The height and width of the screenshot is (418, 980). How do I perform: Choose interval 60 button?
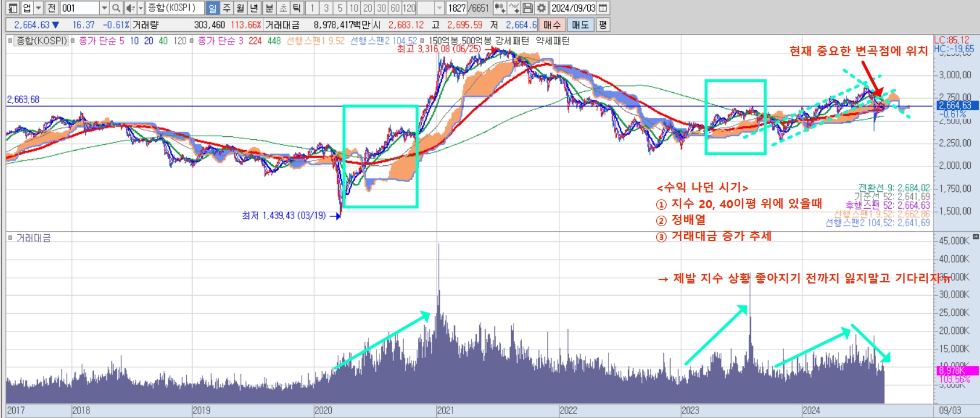[x=395, y=8]
